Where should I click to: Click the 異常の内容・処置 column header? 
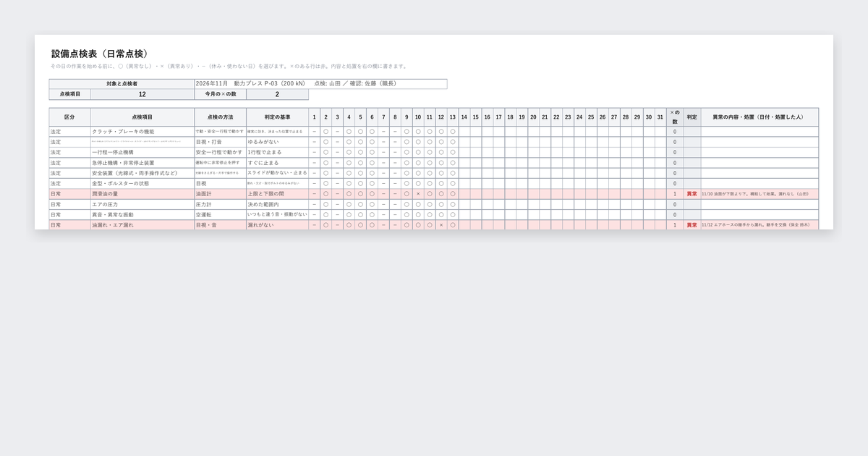click(759, 117)
